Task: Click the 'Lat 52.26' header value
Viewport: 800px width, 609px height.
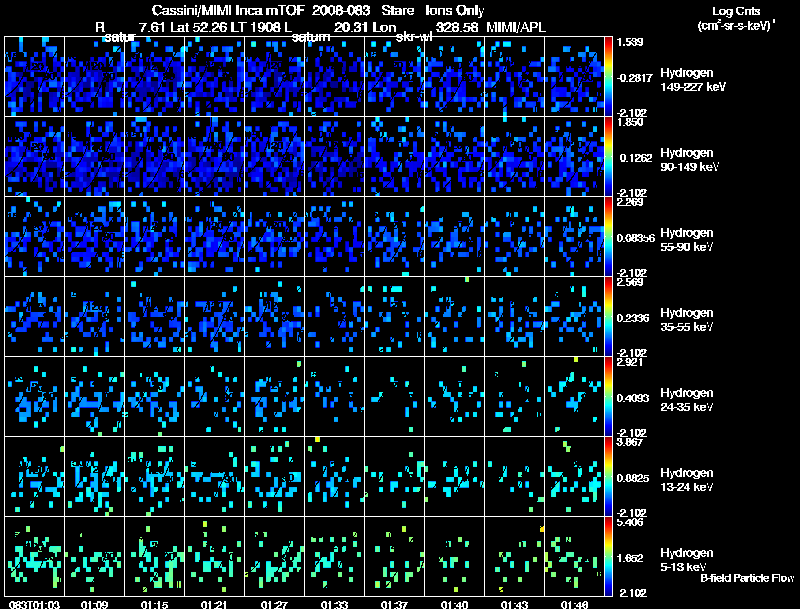Action: [x=199, y=27]
